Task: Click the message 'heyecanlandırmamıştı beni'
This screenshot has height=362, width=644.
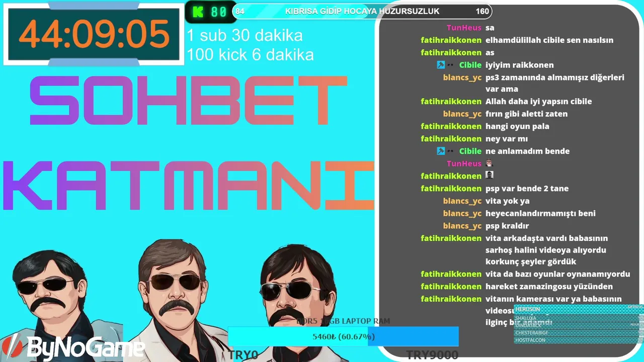Action: [540, 213]
